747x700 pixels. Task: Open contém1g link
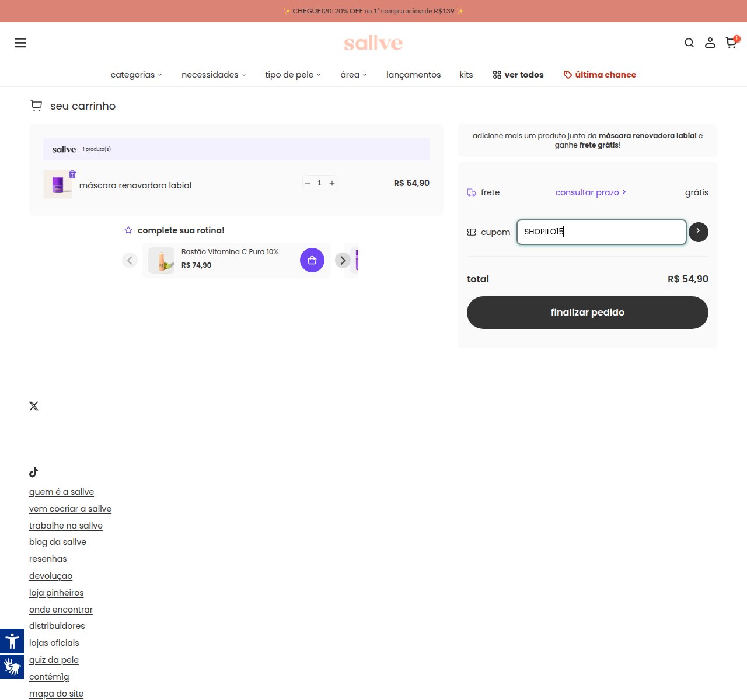[49, 677]
